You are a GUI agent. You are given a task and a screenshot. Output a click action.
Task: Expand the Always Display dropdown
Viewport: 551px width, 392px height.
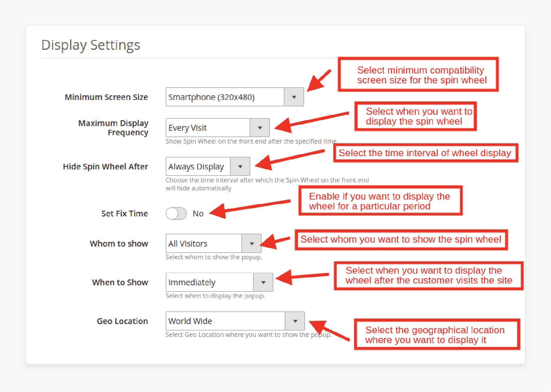coord(208,166)
